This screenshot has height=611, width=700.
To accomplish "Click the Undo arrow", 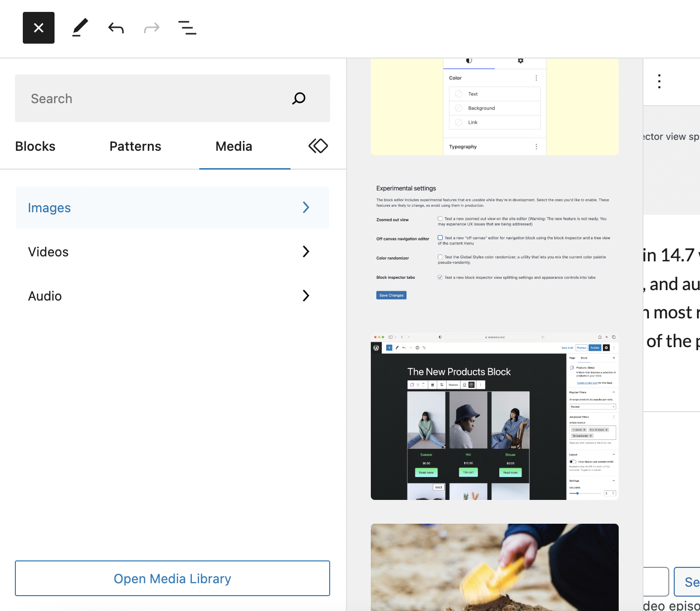I will (116, 28).
